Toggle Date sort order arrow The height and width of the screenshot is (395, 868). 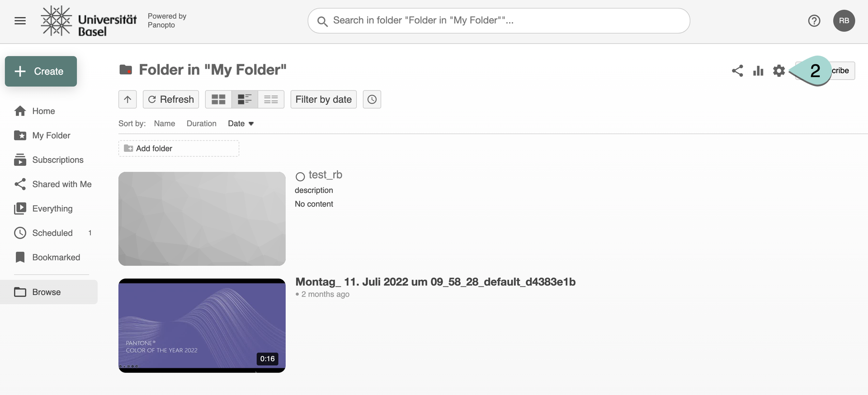pyautogui.click(x=251, y=124)
